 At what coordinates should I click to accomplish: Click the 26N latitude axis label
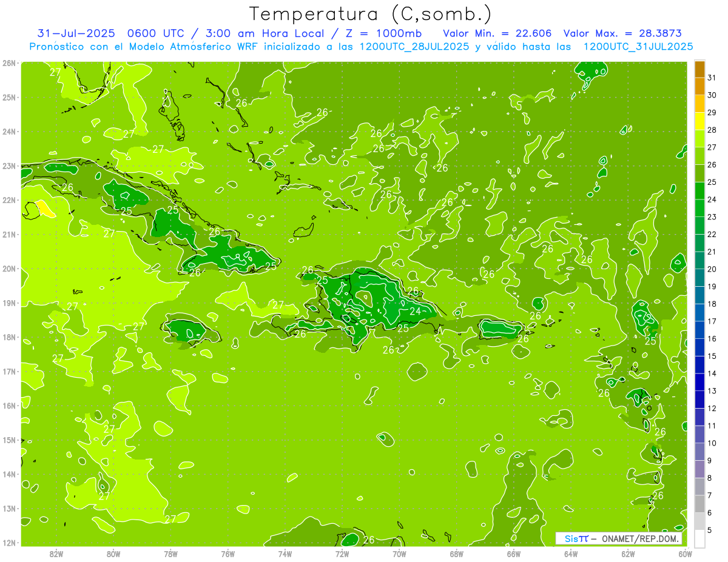click(x=8, y=63)
